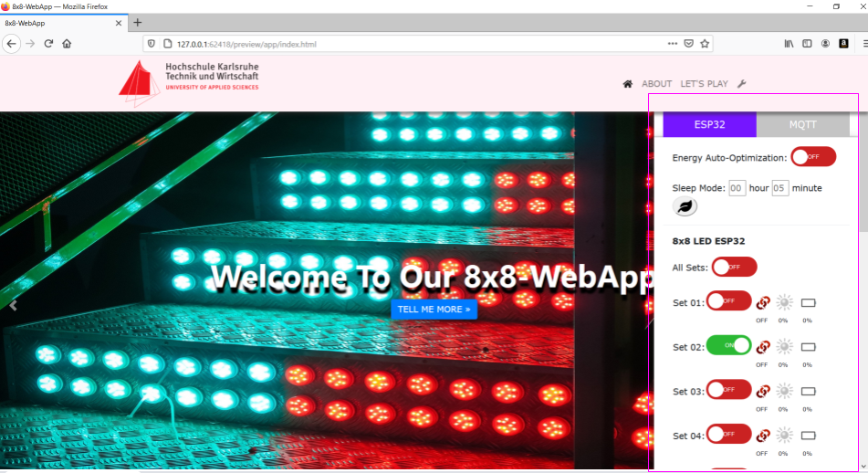Open the Firefox hamburger menu
Viewport: 868px width, 473px height.
click(849, 44)
